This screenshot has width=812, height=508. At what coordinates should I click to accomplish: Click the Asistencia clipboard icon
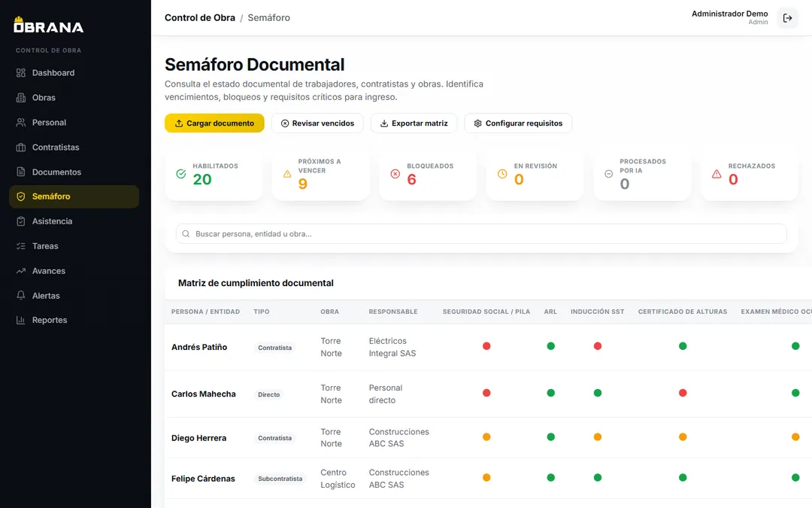pyautogui.click(x=21, y=221)
